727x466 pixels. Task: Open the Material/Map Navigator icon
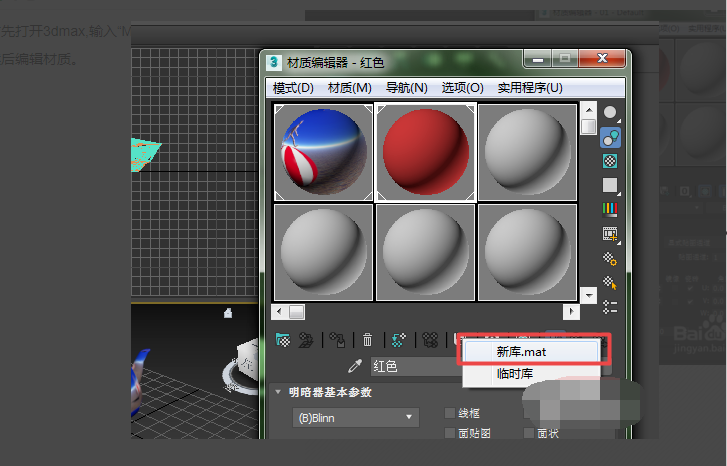pyautogui.click(x=610, y=306)
